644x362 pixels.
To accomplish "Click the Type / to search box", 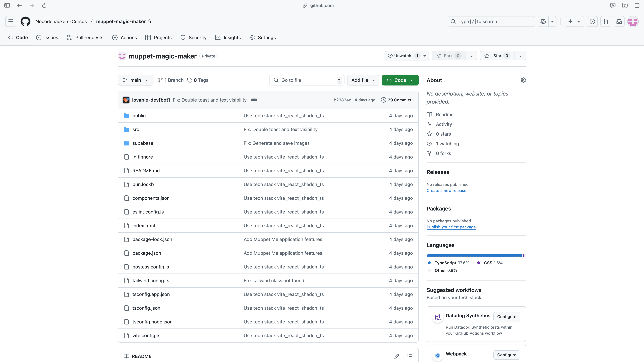I will (491, 21).
